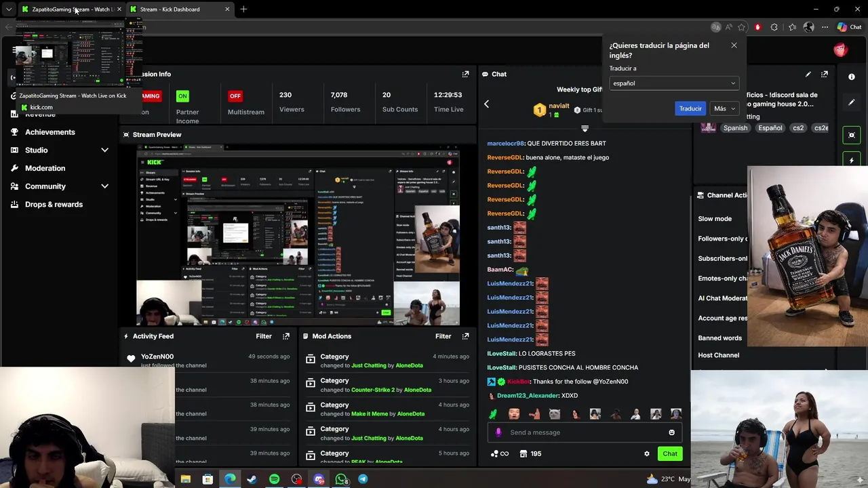Close the translate page popup
The image size is (868, 488).
tap(734, 45)
